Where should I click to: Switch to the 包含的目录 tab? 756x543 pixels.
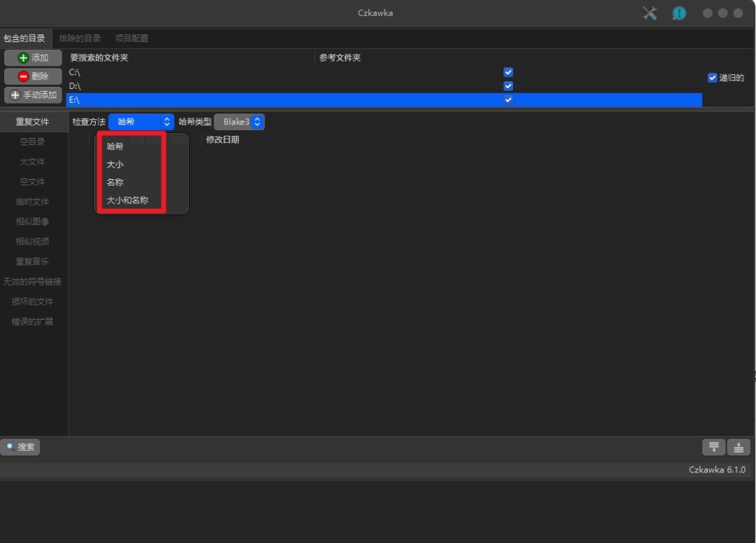[x=24, y=38]
